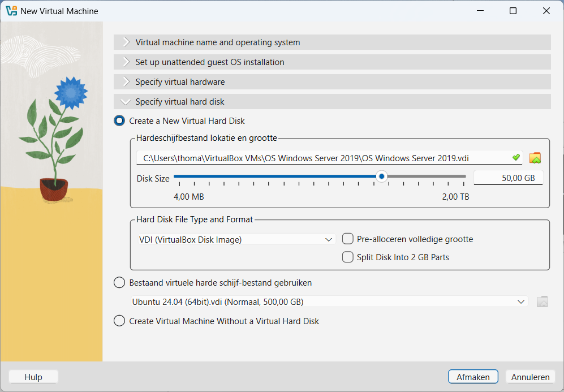Click the folder icon to browse disk location
Screen dimensions: 564x392
535,158
